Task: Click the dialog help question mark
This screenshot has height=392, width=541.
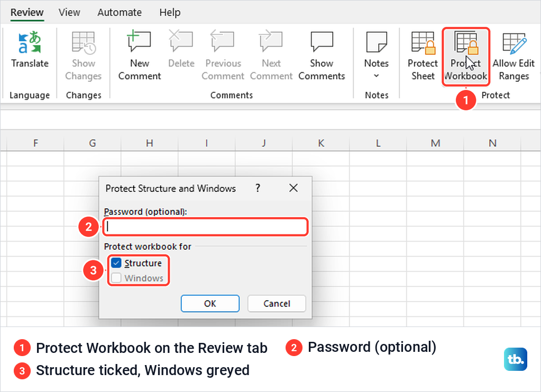Action: pyautogui.click(x=258, y=188)
